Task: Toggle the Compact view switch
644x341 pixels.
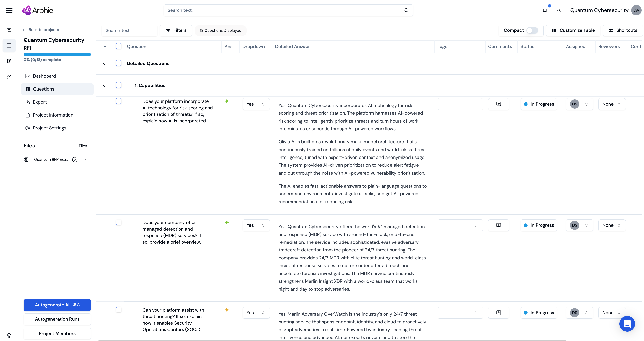Action: click(x=532, y=30)
